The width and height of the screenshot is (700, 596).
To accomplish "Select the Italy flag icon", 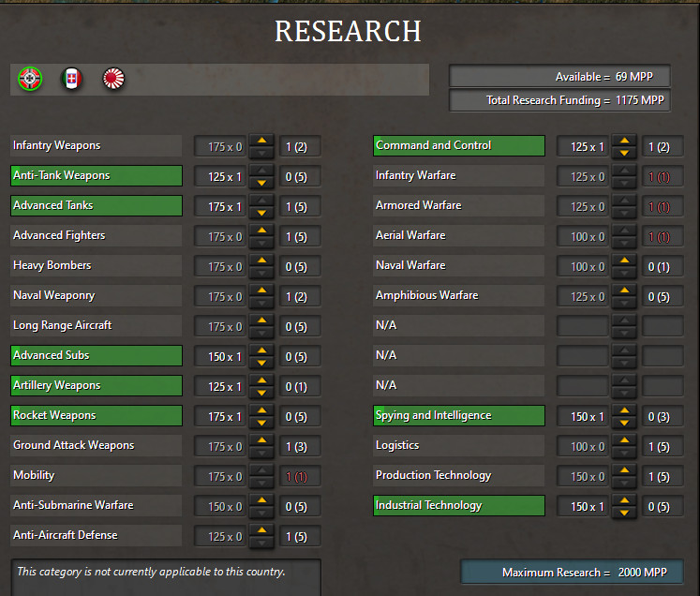I will pos(71,79).
